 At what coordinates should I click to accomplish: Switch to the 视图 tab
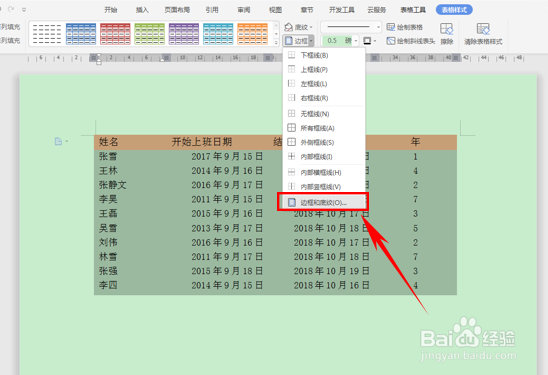click(275, 10)
